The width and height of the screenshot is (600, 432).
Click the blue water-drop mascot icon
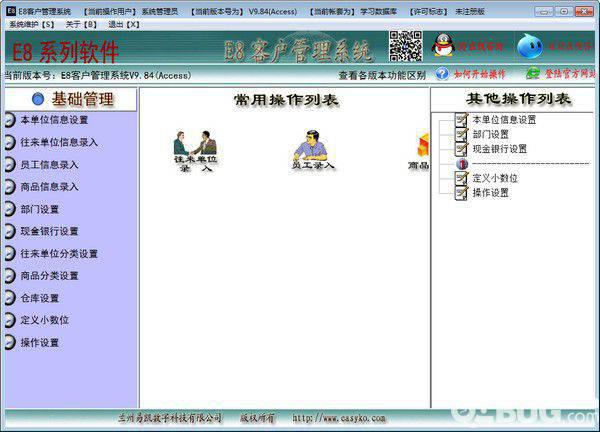click(530, 46)
